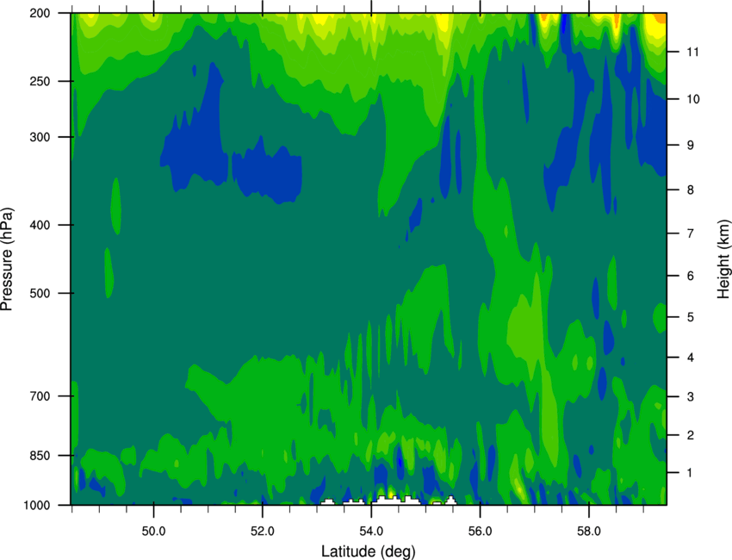Click the 500 pressure tick label

(x=40, y=293)
